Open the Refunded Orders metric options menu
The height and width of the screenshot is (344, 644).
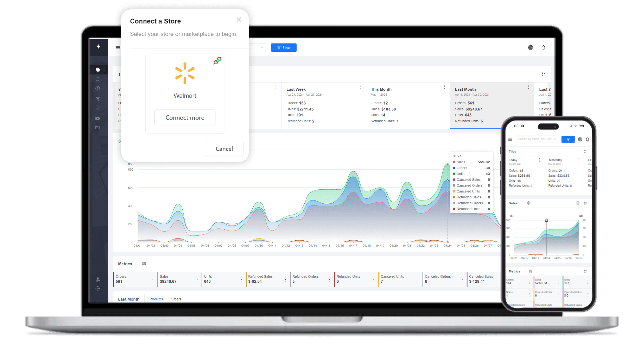point(330,280)
